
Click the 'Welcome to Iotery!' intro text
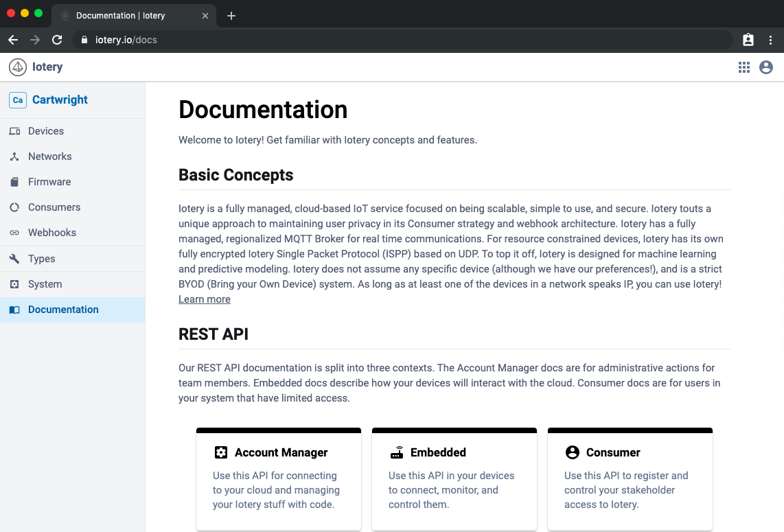click(x=328, y=140)
